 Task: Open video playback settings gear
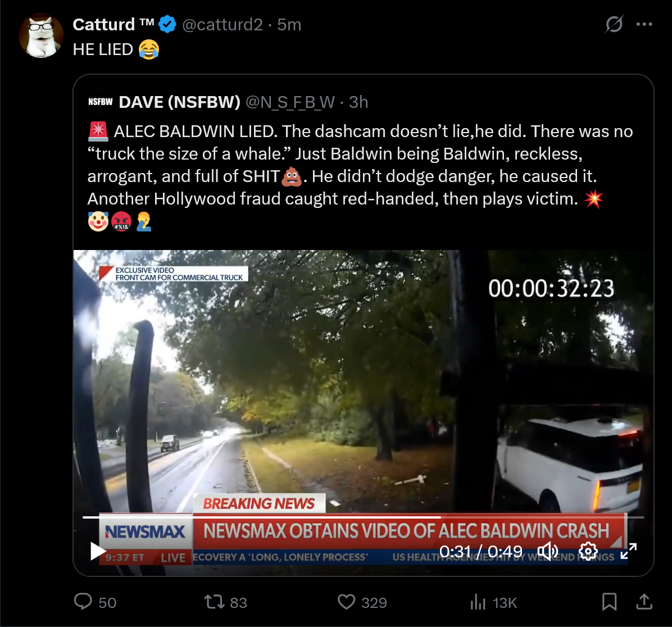[x=588, y=551]
